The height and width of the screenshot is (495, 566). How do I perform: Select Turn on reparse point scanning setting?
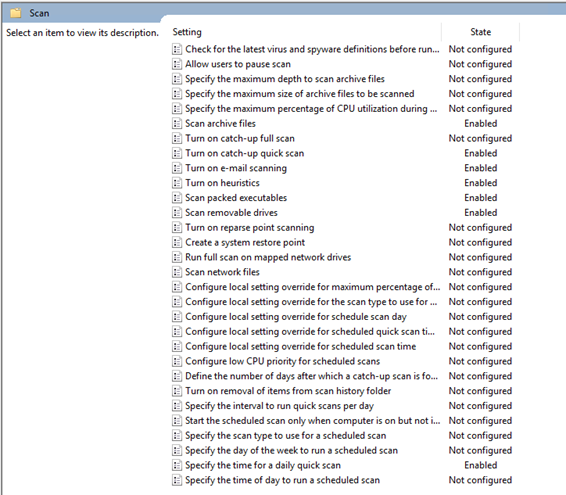pyautogui.click(x=250, y=228)
